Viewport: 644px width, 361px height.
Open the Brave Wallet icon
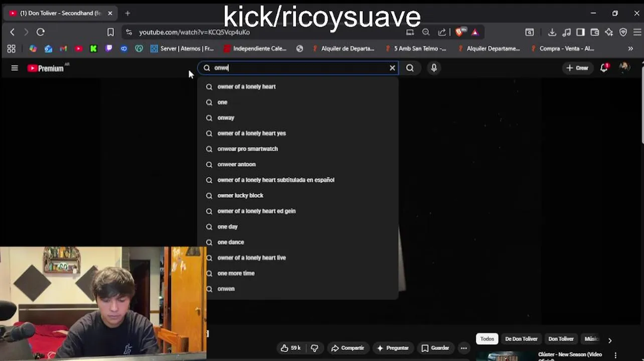pos(595,32)
